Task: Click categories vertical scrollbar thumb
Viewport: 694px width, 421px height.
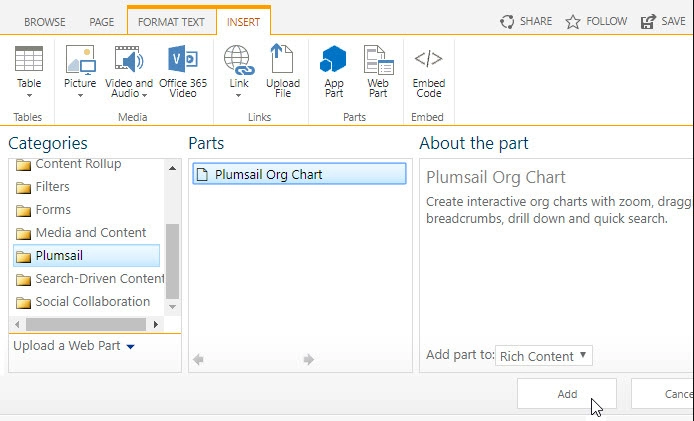Action: click(172, 262)
